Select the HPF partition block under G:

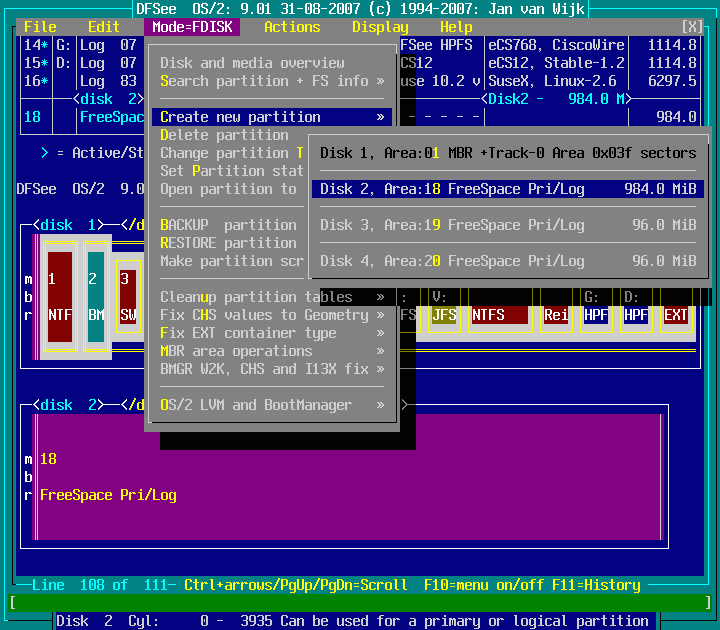tap(596, 315)
